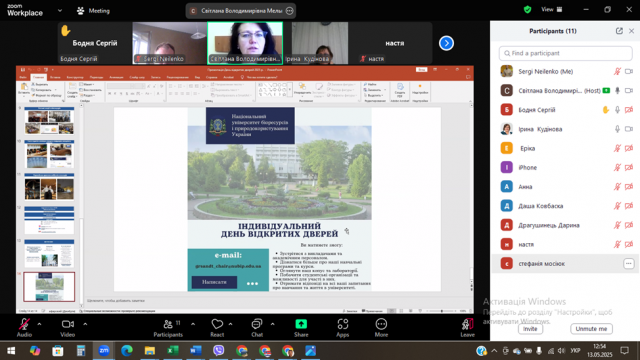
Task: Open the More options menu
Action: pos(381,327)
